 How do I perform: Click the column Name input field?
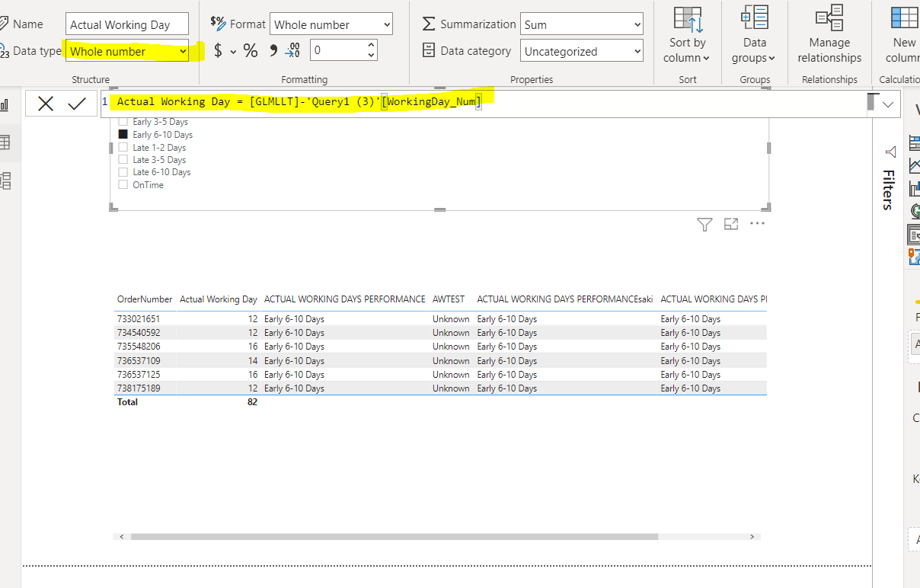click(x=127, y=24)
